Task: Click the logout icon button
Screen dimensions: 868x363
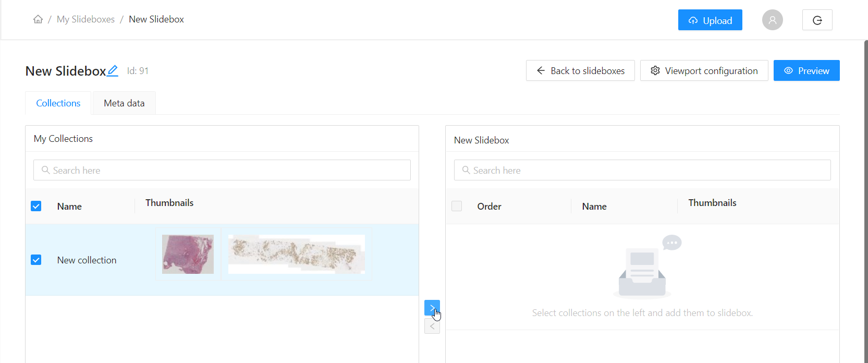Action: 817,20
